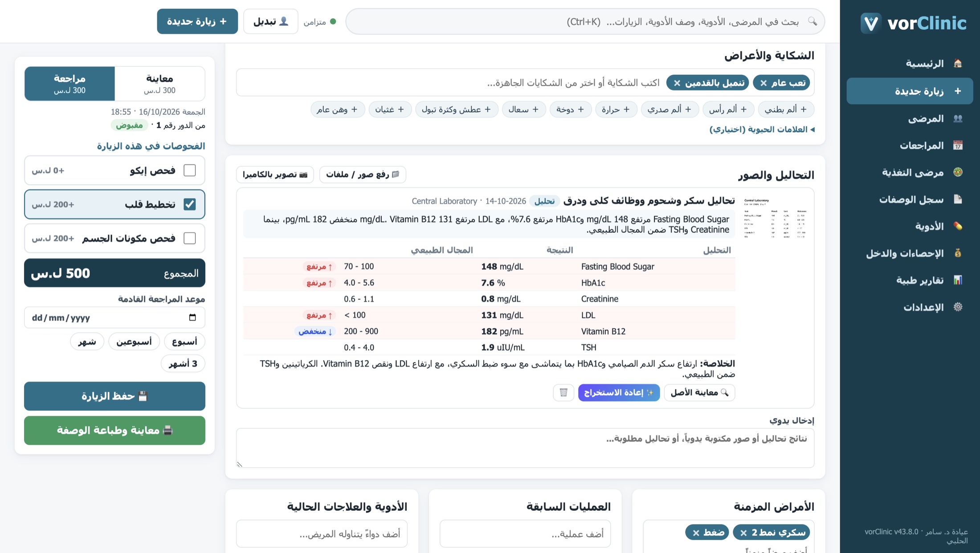Viewport: 980px width, 553px height.
Task: Add the دوخة preset complaint
Action: coord(570,109)
